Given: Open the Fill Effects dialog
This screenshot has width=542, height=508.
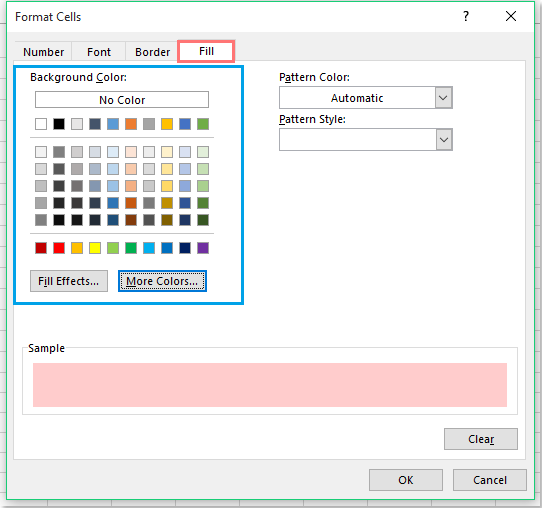Looking at the screenshot, I should tap(69, 281).
